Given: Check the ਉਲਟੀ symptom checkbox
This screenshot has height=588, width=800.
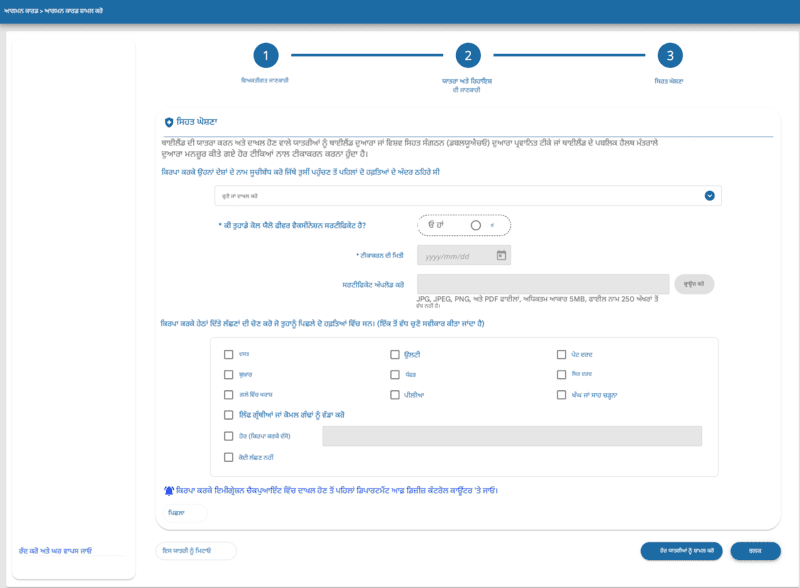Looking at the screenshot, I should tap(395, 354).
